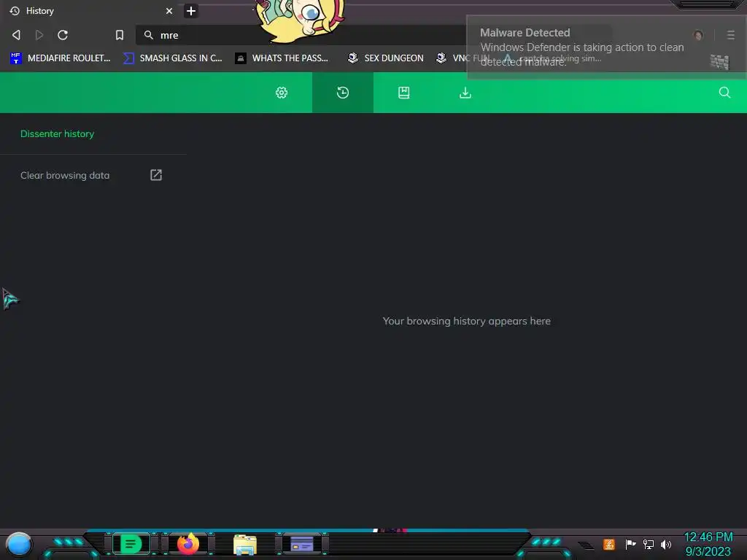747x560 pixels.
Task: Open a new tab with the plus button
Action: point(191,11)
